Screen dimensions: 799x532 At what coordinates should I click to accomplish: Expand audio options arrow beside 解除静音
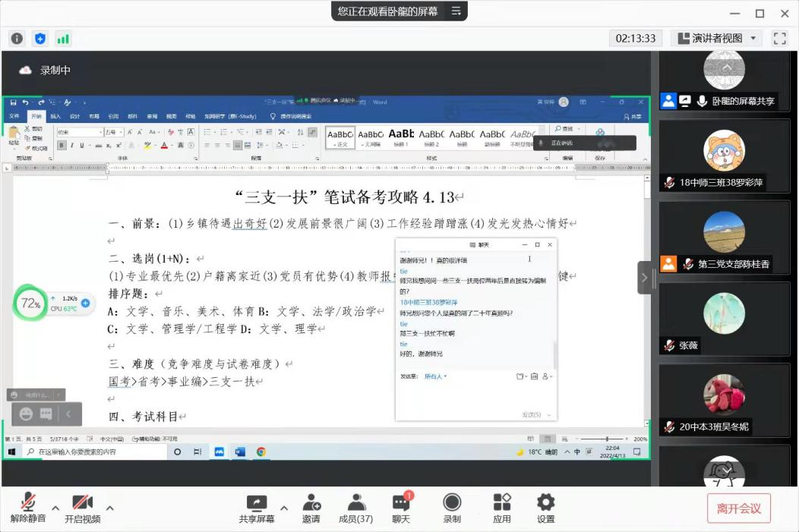click(55, 508)
